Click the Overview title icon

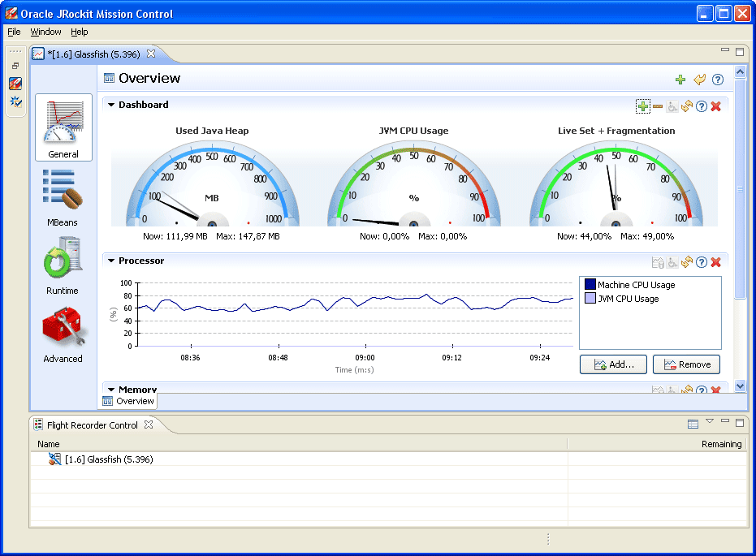[x=109, y=78]
